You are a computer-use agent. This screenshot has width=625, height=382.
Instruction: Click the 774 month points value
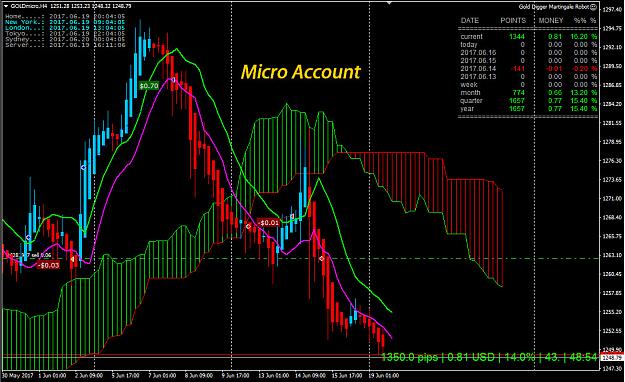coord(519,93)
